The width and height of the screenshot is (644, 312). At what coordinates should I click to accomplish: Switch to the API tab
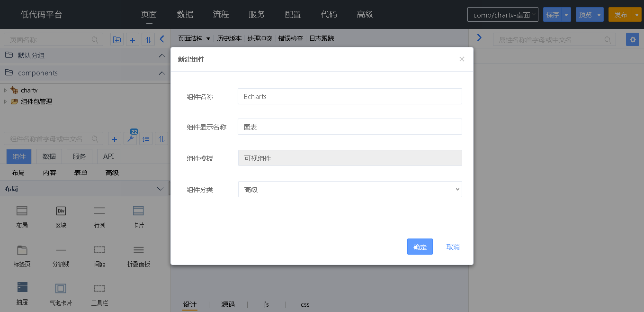[x=108, y=156]
